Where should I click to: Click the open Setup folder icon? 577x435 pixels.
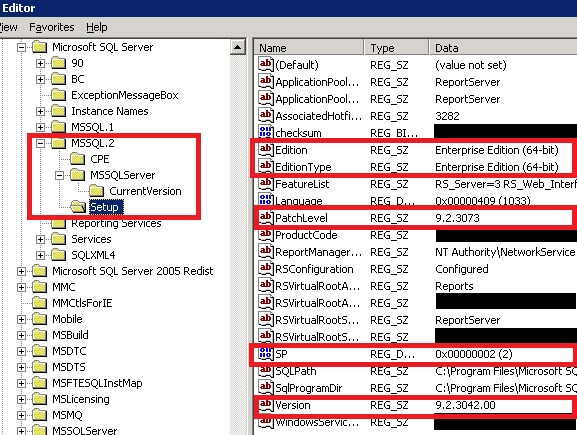point(78,207)
